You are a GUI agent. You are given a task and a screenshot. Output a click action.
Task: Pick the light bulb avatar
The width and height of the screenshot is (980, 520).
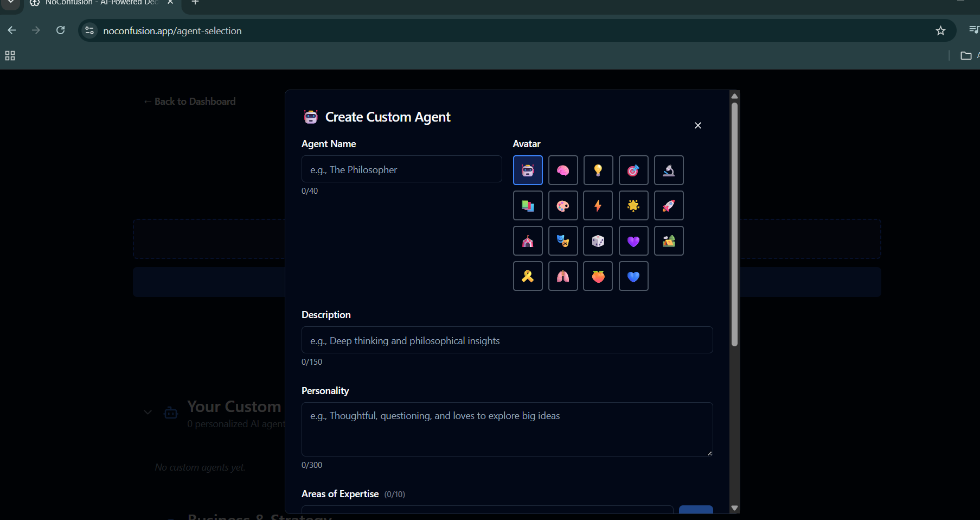click(598, 170)
